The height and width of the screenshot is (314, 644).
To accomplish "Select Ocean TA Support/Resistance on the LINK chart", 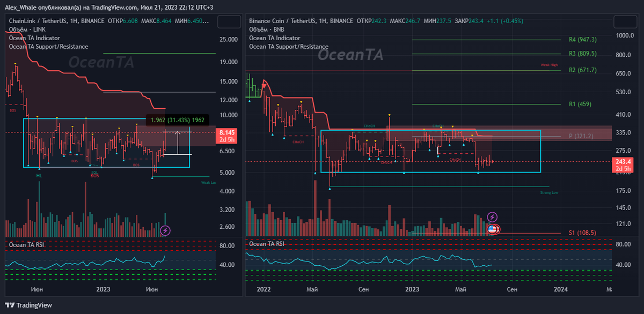I will pyautogui.click(x=48, y=47).
